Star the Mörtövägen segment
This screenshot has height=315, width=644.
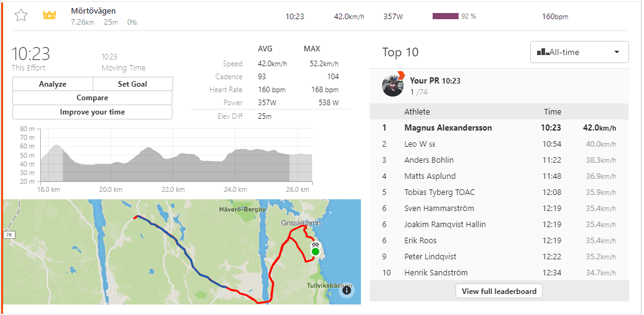coord(21,15)
